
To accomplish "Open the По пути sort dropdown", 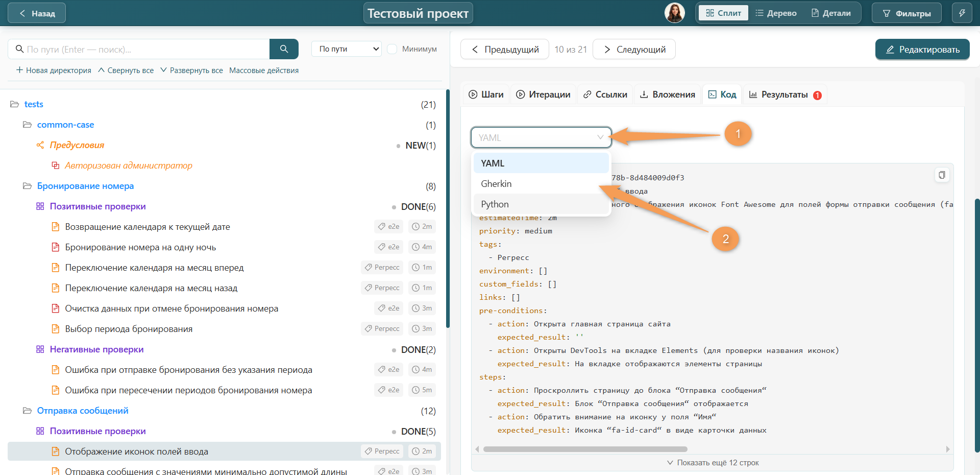I will tap(347, 49).
